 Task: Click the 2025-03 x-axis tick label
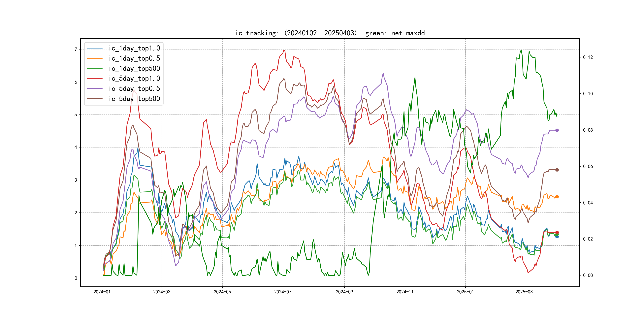pos(524,292)
